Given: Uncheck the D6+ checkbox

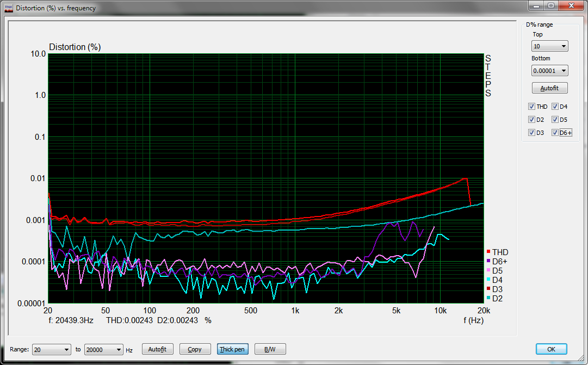Looking at the screenshot, I should point(555,133).
